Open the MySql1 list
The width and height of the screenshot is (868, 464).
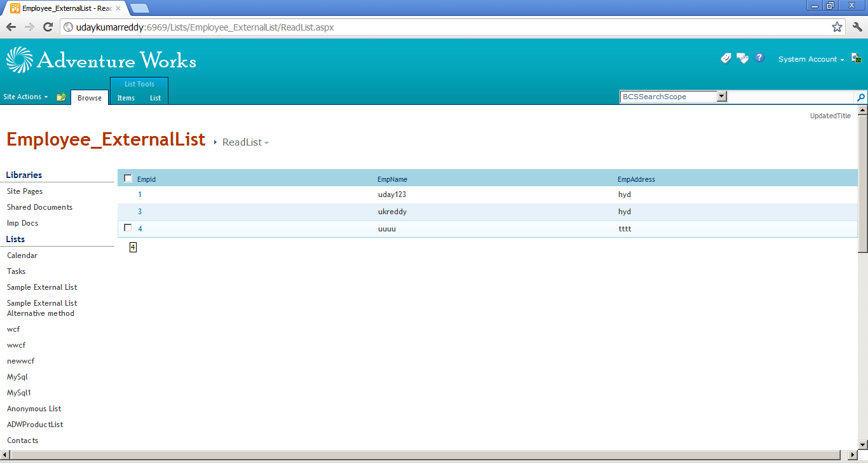pyautogui.click(x=19, y=393)
